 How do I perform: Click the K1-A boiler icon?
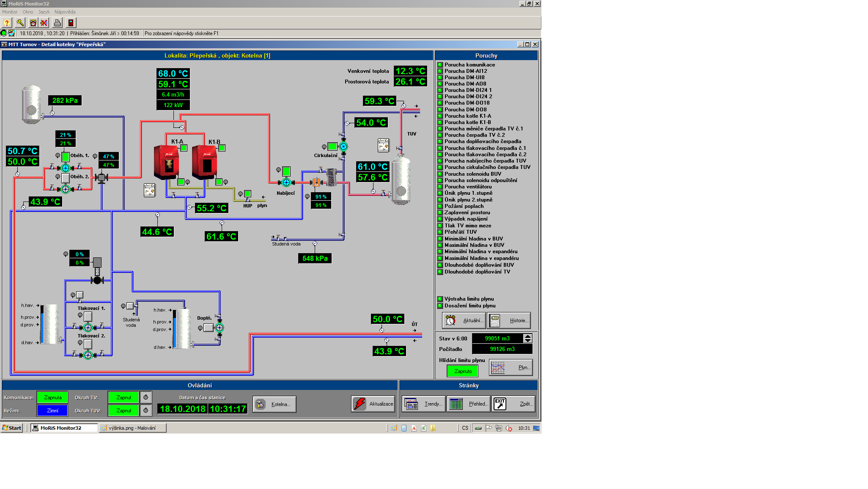[166, 162]
